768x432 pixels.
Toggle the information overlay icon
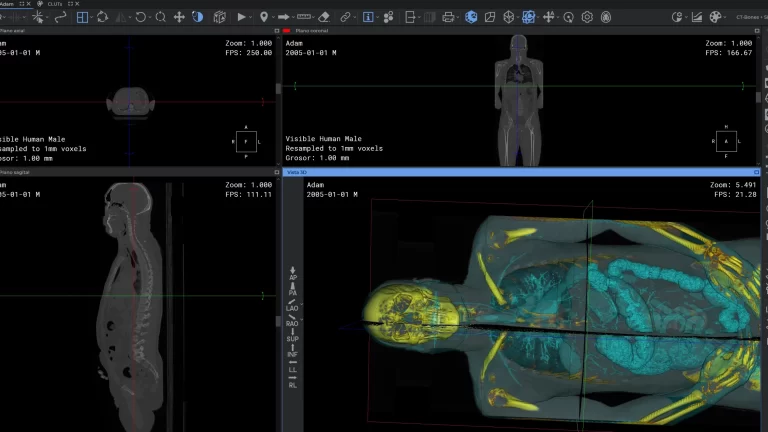(368, 17)
